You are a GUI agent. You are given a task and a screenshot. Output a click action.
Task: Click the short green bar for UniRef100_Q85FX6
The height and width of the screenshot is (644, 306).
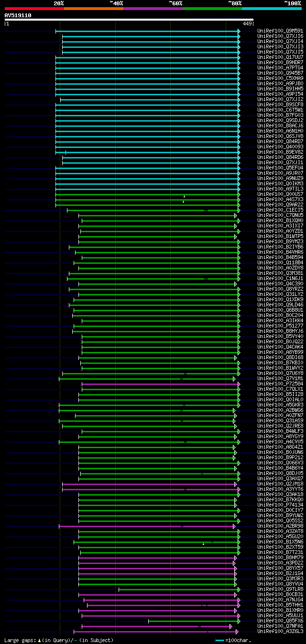[x=194, y=621]
